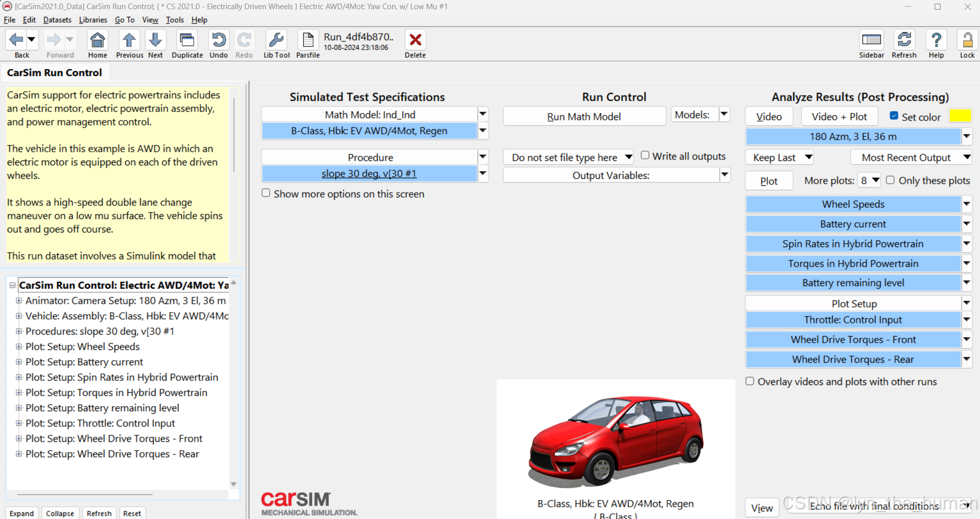Open the Models dropdown

click(724, 114)
